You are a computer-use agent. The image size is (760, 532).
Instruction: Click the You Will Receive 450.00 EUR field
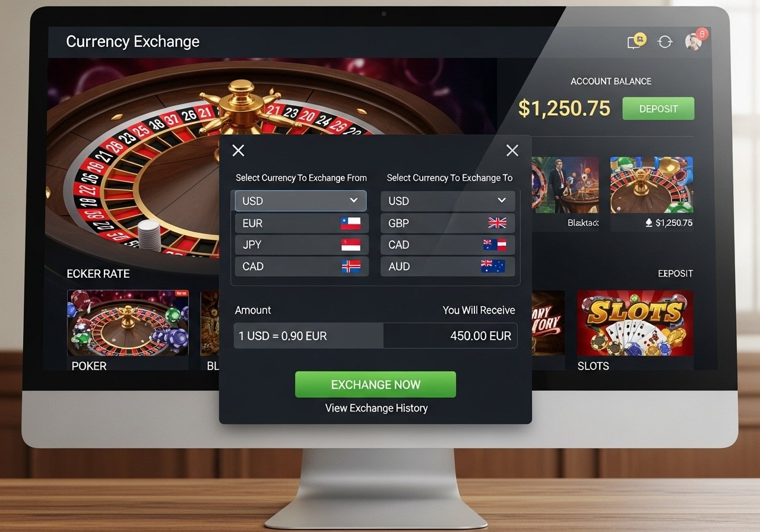point(450,335)
